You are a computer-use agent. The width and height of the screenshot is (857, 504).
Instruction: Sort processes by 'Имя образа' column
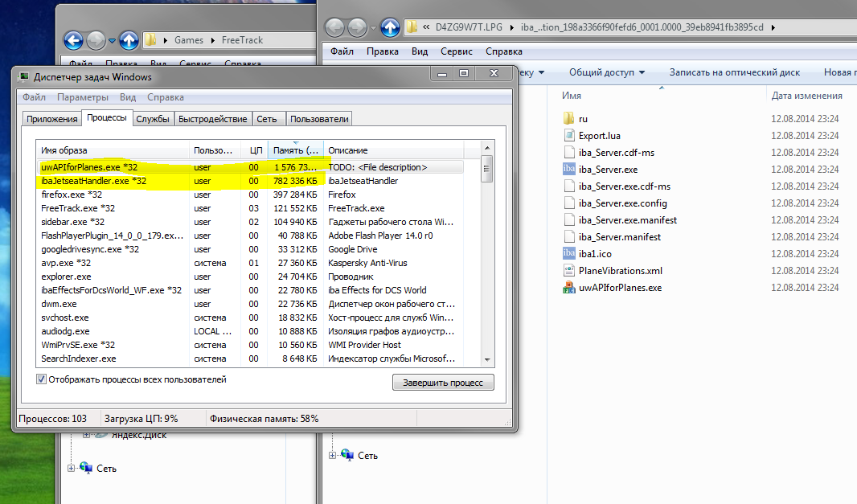[113, 150]
